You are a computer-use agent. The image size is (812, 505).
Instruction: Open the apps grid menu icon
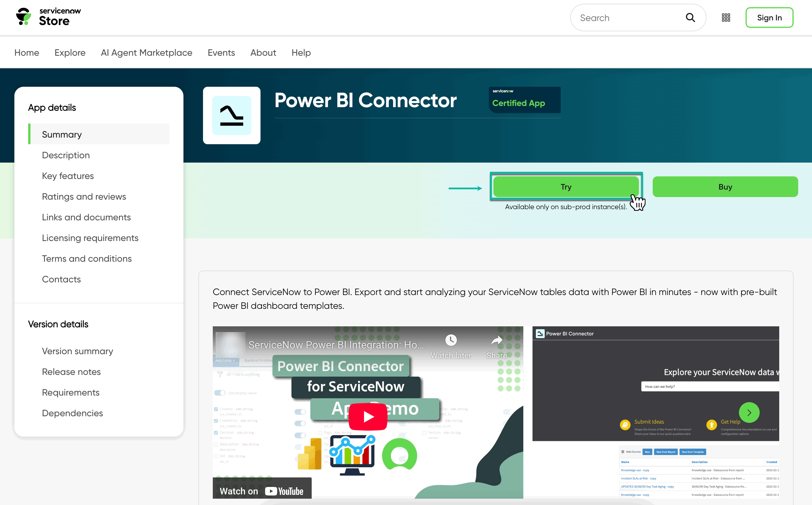coord(726,18)
